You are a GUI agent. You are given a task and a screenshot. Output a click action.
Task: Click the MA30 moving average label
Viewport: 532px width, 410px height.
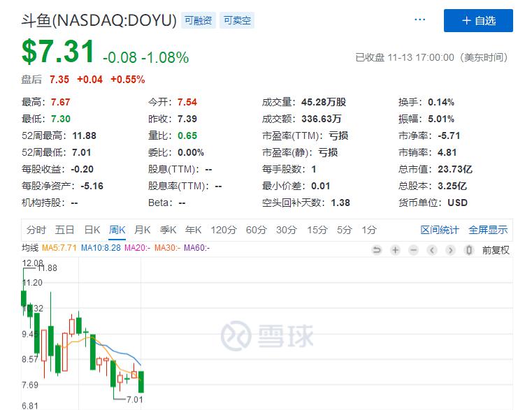pyautogui.click(x=167, y=248)
